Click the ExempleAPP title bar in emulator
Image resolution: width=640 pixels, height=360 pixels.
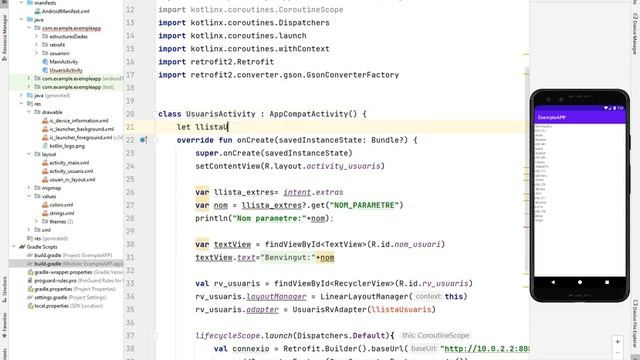point(580,118)
